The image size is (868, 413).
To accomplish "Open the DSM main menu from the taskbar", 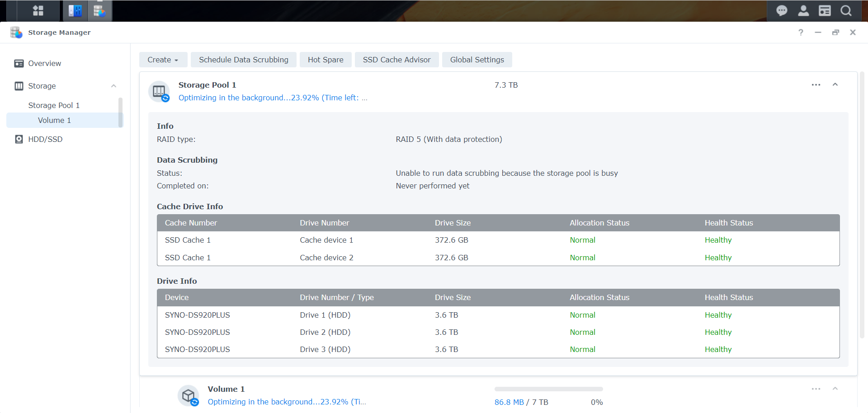I will (38, 10).
